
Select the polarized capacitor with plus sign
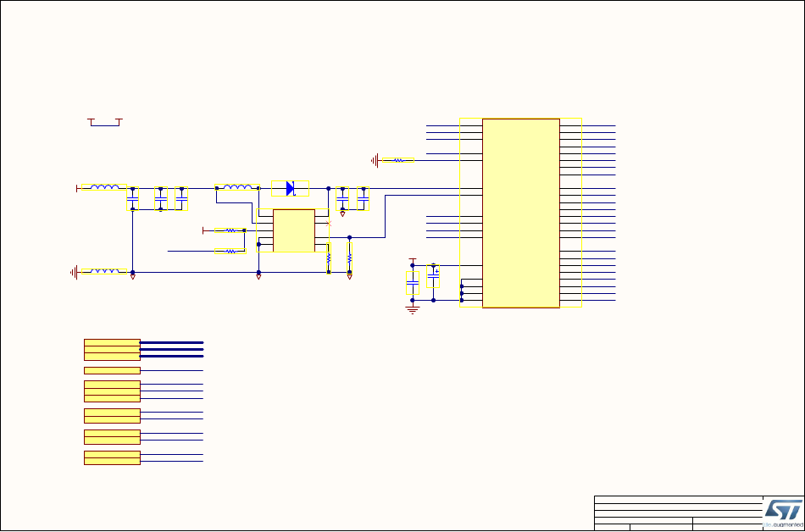pos(433,276)
